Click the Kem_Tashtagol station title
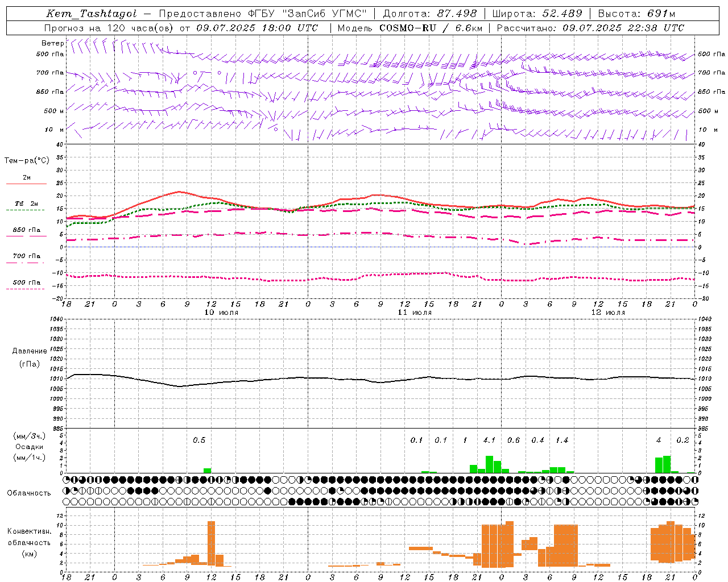The height and width of the screenshot is (582, 728). click(x=91, y=14)
